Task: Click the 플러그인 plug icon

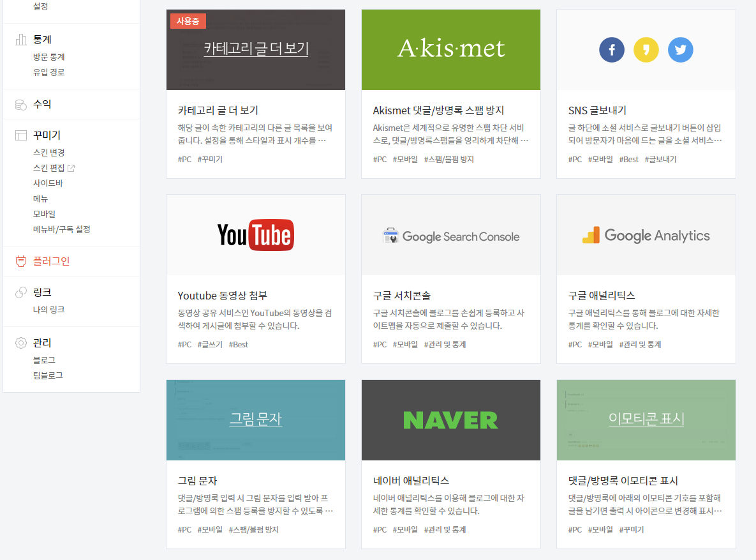Action: 20,261
